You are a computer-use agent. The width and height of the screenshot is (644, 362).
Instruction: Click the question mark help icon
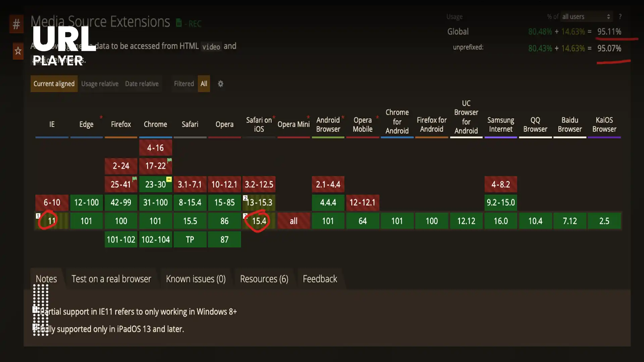pos(620,16)
